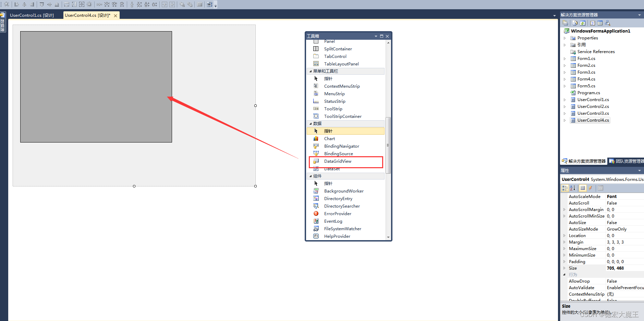Collapse the 菜单和工具栏 toolbox group
Viewport: 644px width, 321px height.
pyautogui.click(x=311, y=71)
